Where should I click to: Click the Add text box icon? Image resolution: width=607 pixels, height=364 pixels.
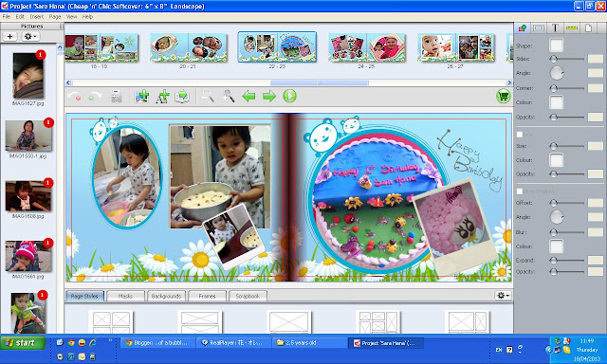tap(162, 97)
